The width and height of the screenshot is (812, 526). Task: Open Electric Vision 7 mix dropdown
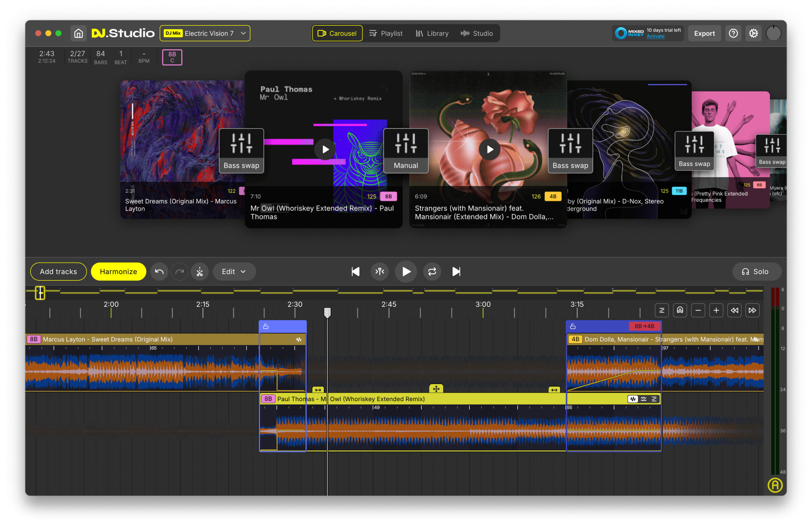(205, 33)
